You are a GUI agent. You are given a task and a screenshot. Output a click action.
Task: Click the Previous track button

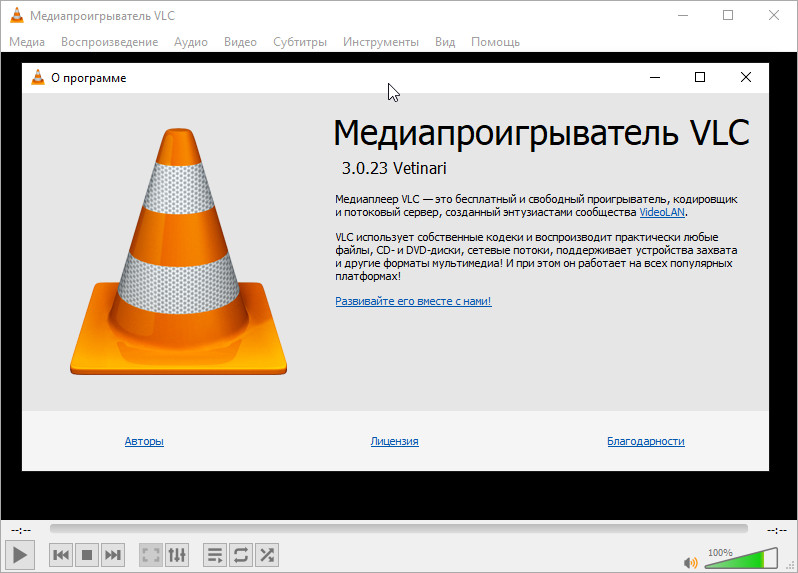(61, 554)
